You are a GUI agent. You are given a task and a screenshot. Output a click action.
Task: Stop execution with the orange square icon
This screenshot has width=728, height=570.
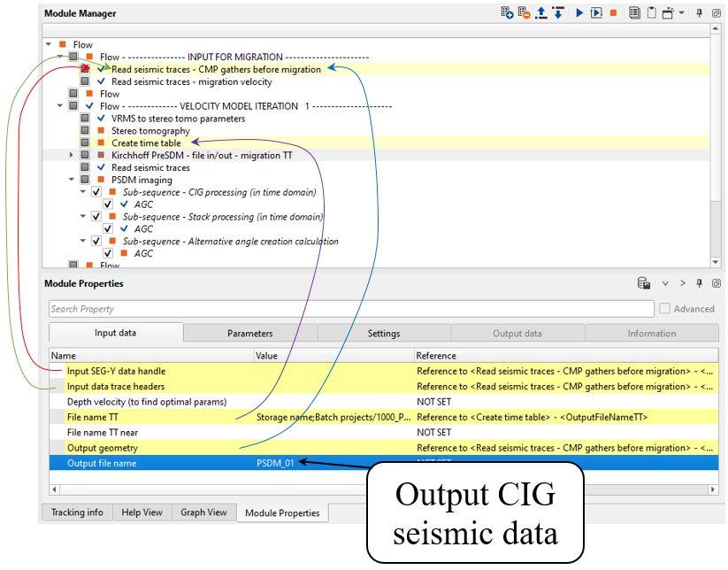614,13
